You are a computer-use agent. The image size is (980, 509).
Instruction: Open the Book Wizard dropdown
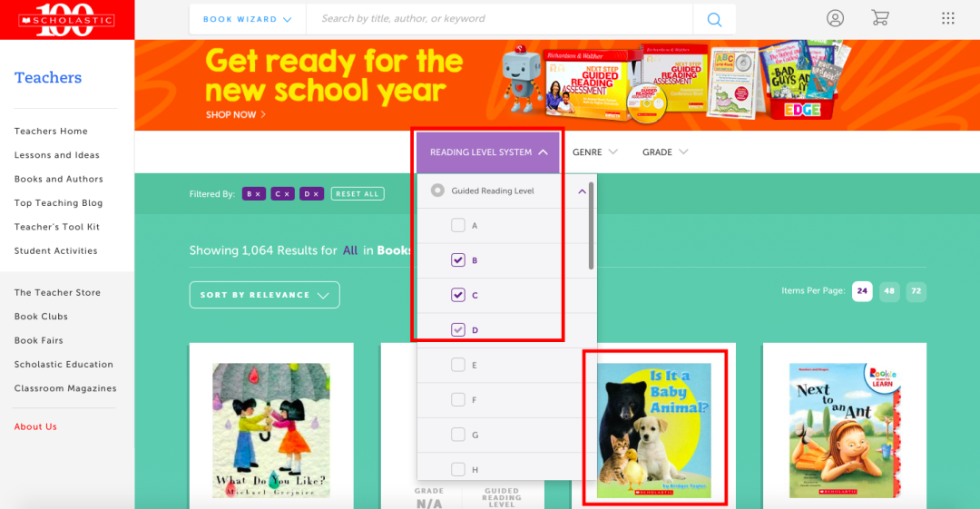pos(248,19)
